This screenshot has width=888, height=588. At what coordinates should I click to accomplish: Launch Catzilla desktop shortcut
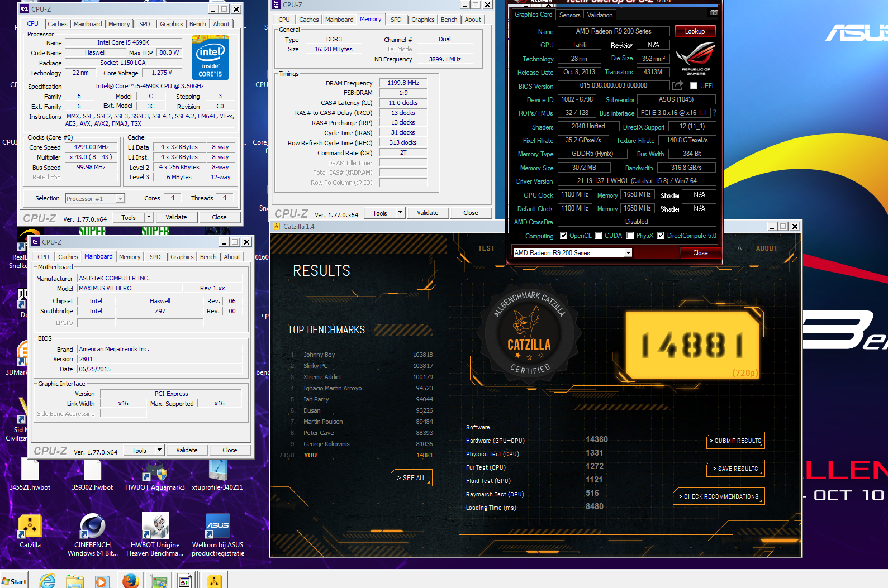(x=30, y=531)
